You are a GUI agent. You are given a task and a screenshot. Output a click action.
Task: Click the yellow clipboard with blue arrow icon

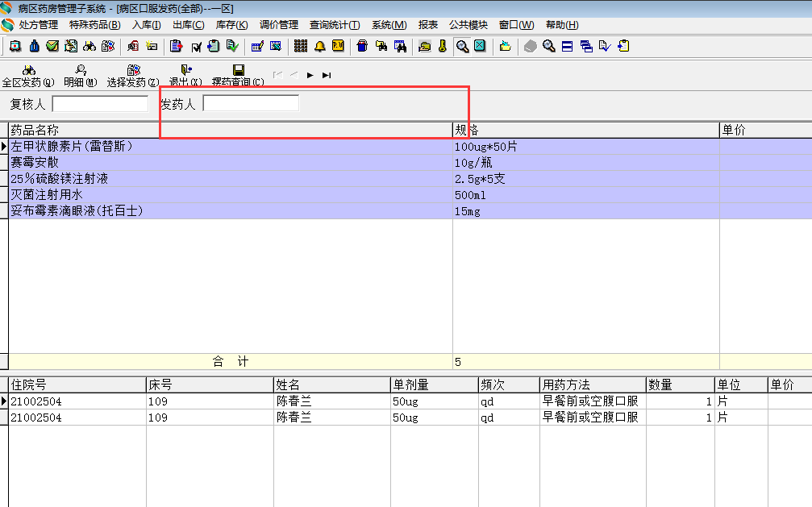tap(623, 46)
